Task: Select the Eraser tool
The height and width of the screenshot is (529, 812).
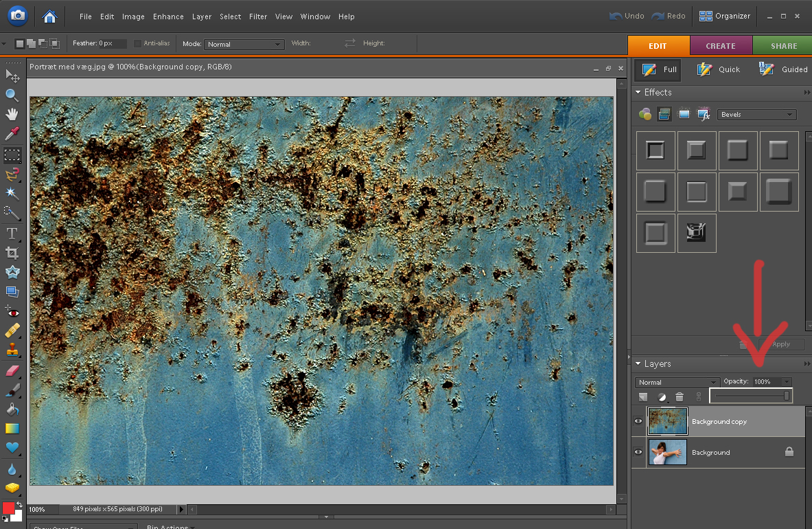Action: coord(12,371)
